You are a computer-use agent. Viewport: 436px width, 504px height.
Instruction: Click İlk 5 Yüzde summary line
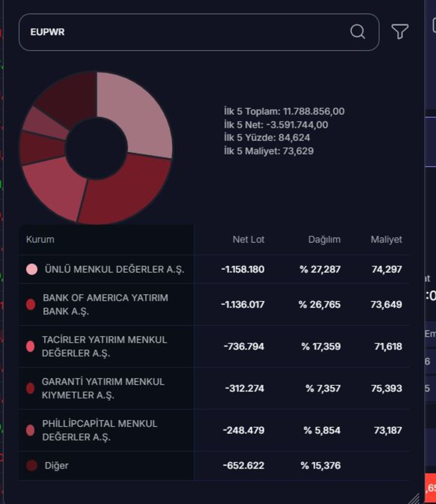(x=267, y=137)
